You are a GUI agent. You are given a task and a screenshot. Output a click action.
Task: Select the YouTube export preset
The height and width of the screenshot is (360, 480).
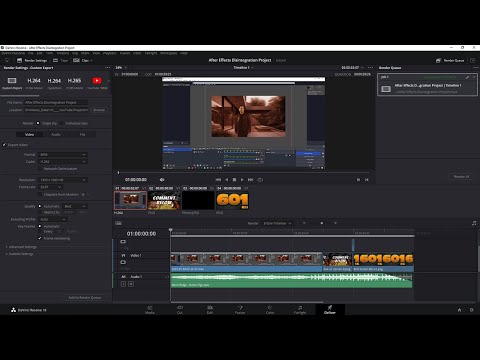97,83
